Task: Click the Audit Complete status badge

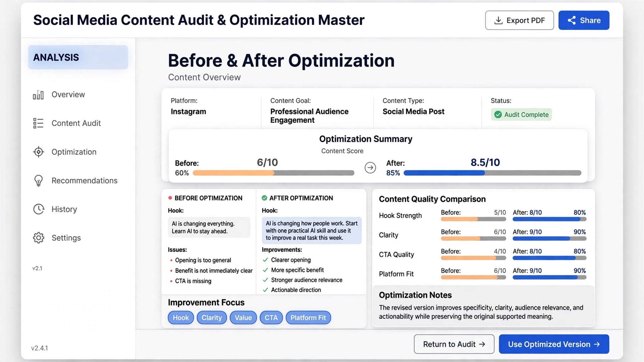Action: pos(521,115)
